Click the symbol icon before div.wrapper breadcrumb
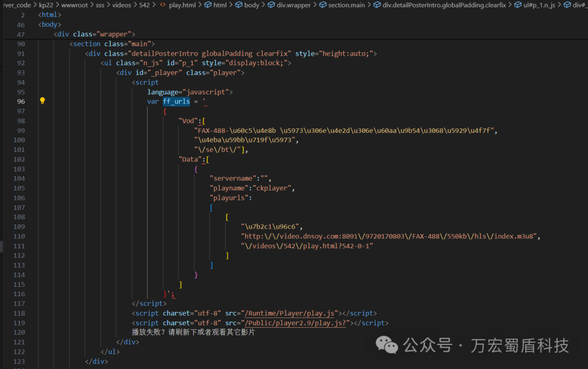 click(x=271, y=5)
